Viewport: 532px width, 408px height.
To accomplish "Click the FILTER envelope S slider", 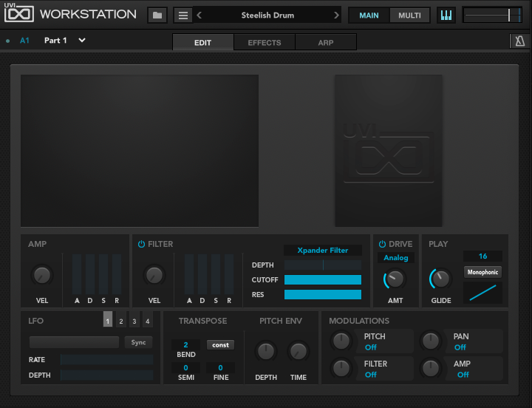I will coord(216,274).
